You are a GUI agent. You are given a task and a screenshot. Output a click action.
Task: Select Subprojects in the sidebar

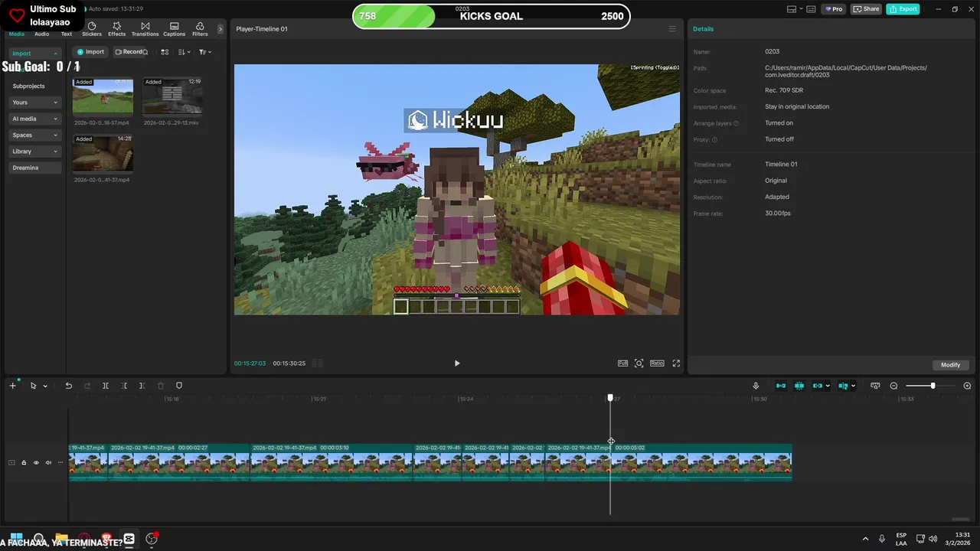point(28,86)
